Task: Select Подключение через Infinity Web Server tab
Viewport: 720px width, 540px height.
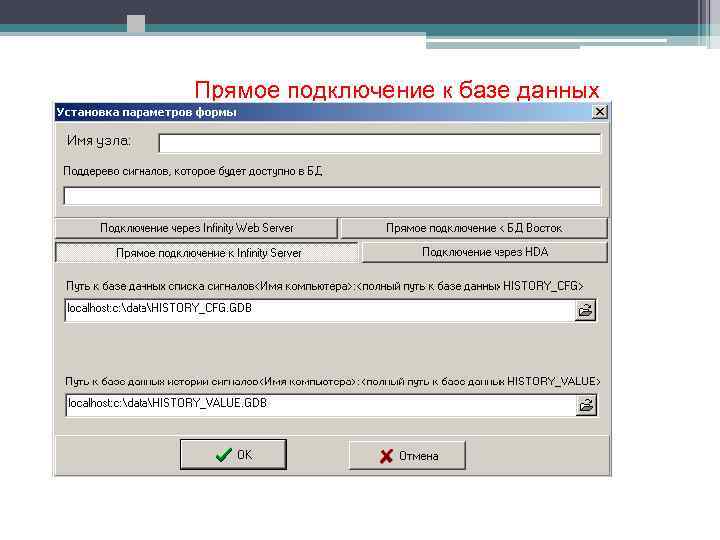Action: click(x=197, y=228)
